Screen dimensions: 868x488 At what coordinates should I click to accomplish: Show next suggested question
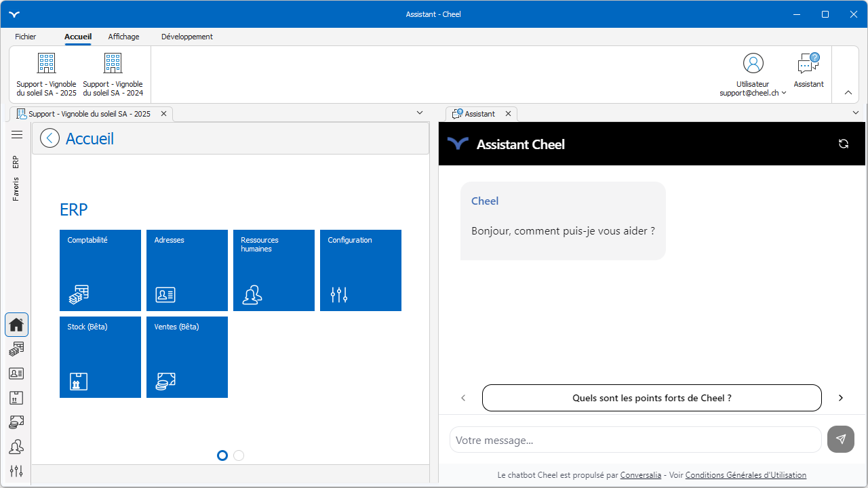[841, 398]
